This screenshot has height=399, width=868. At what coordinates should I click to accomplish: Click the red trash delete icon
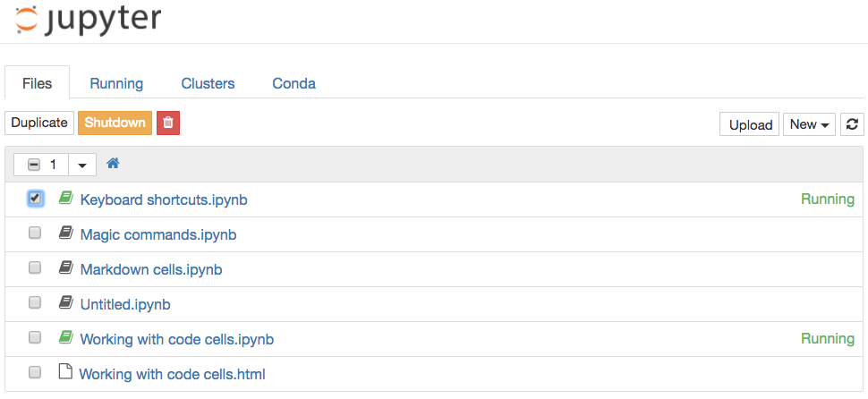click(x=168, y=123)
